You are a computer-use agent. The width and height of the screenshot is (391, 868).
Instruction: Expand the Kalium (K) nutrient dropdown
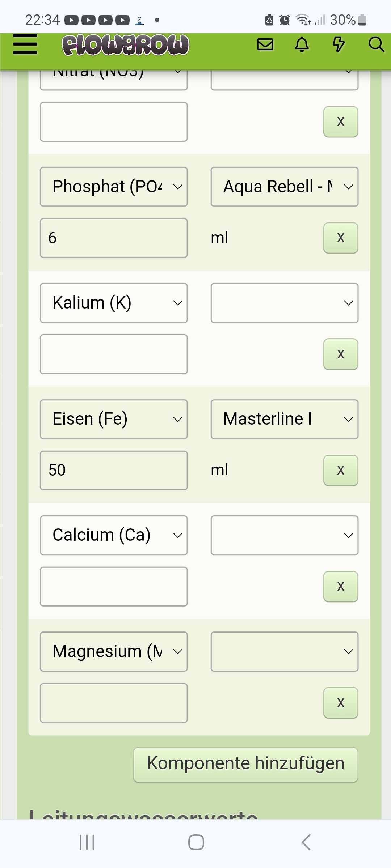coord(114,303)
